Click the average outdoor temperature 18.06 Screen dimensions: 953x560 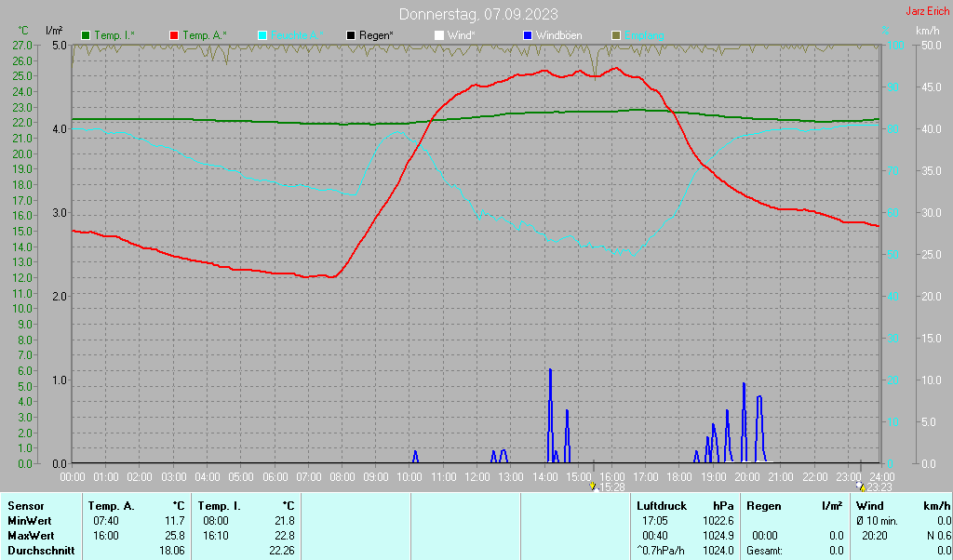[x=171, y=551]
